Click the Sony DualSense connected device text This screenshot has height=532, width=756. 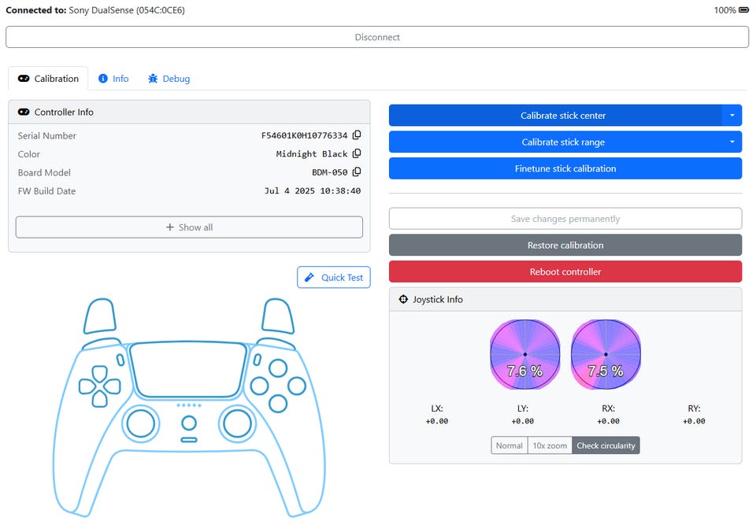(x=127, y=10)
